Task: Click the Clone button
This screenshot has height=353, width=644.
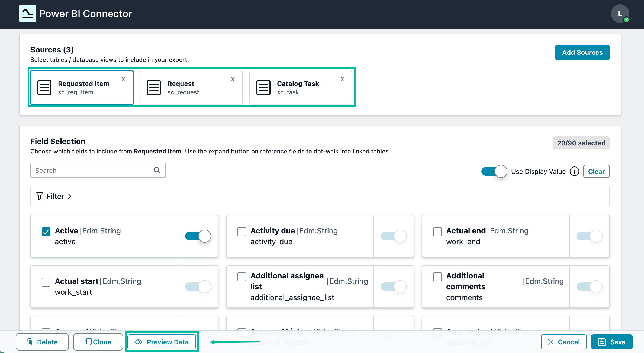Action: (98, 342)
